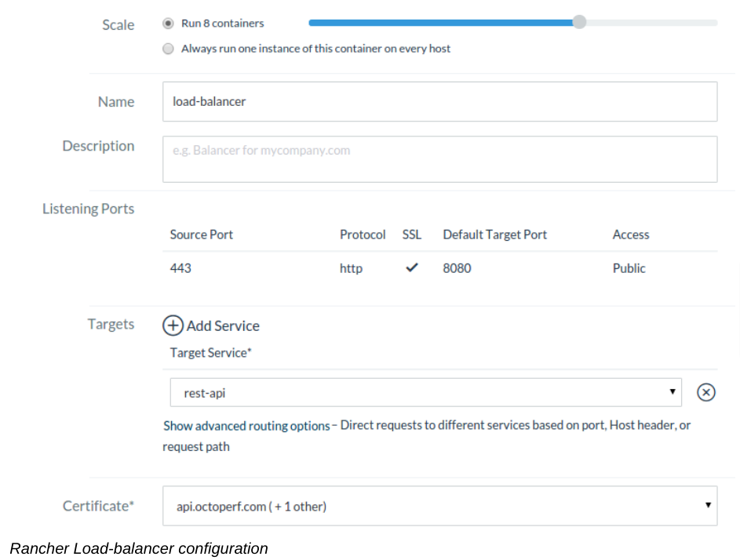This screenshot has width=740, height=560.
Task: Click the Add Service text label
Action: pyautogui.click(x=223, y=325)
